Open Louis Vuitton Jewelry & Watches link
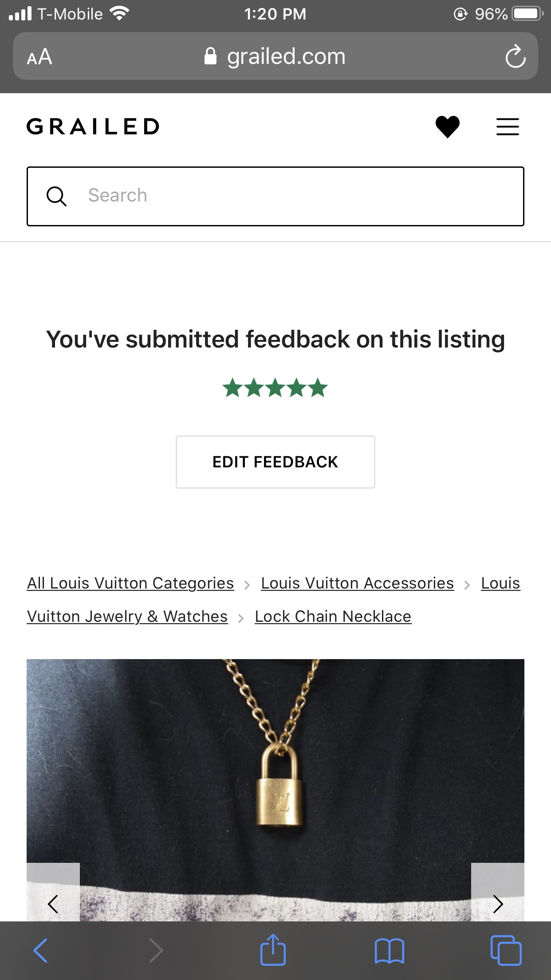The image size is (551, 980). (x=127, y=616)
